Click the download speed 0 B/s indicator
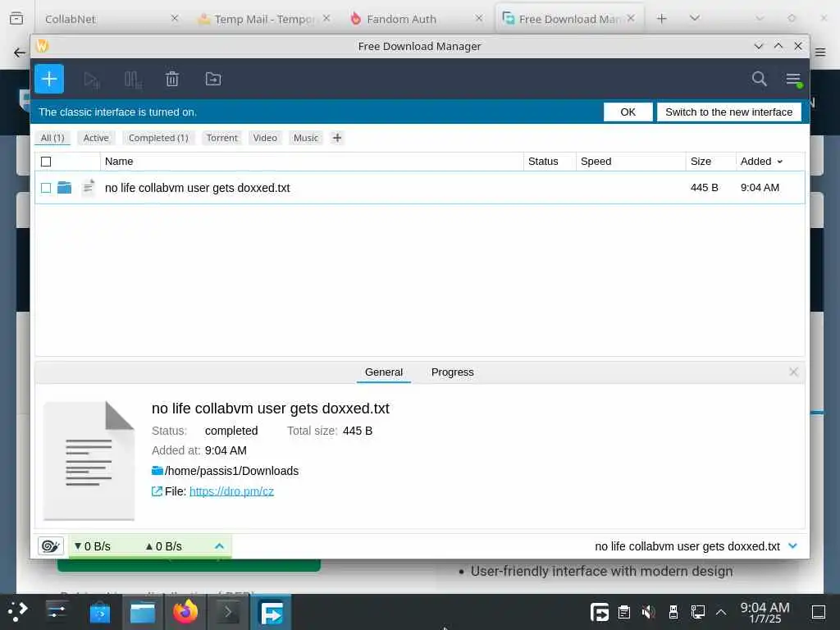The width and height of the screenshot is (840, 630). [92, 546]
